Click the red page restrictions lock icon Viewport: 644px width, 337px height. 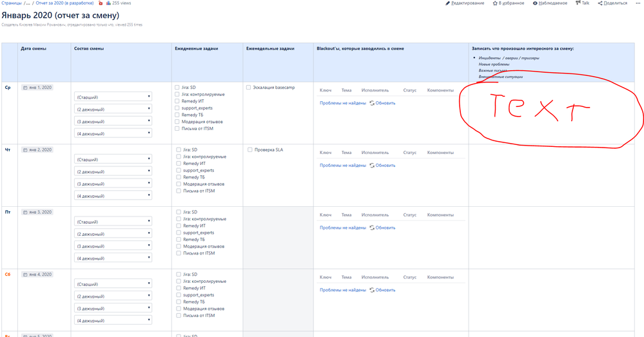(101, 3)
